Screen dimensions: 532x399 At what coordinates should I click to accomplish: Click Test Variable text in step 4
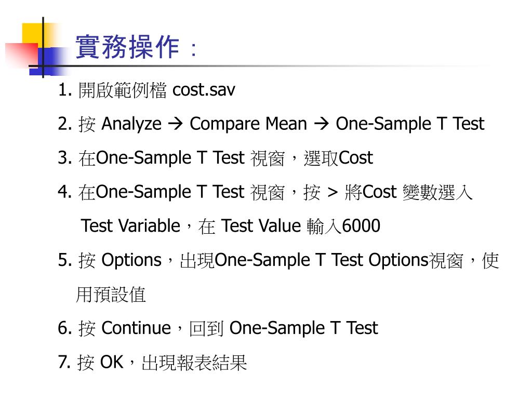(x=130, y=225)
